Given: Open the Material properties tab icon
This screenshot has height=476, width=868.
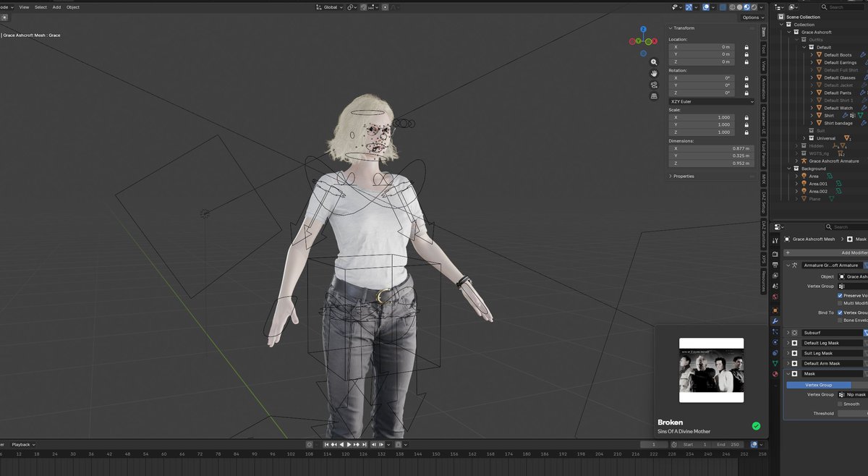Looking at the screenshot, I should (775, 373).
